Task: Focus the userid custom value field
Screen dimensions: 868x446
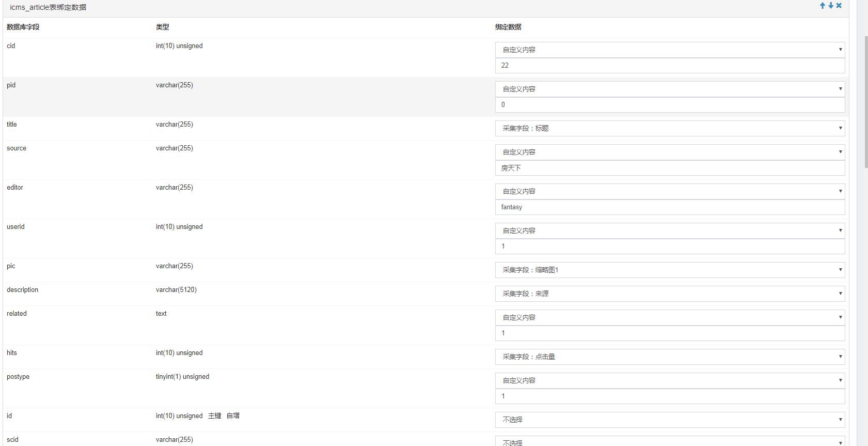Action: point(670,247)
